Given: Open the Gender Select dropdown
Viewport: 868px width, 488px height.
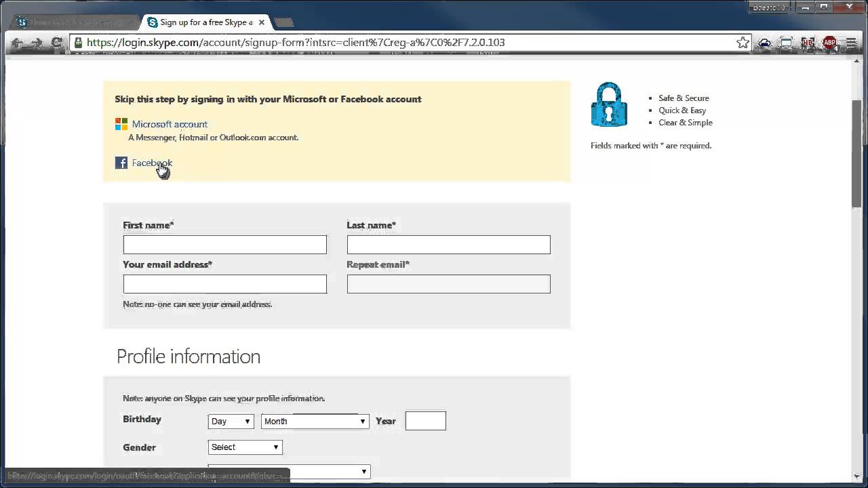Looking at the screenshot, I should click(245, 447).
